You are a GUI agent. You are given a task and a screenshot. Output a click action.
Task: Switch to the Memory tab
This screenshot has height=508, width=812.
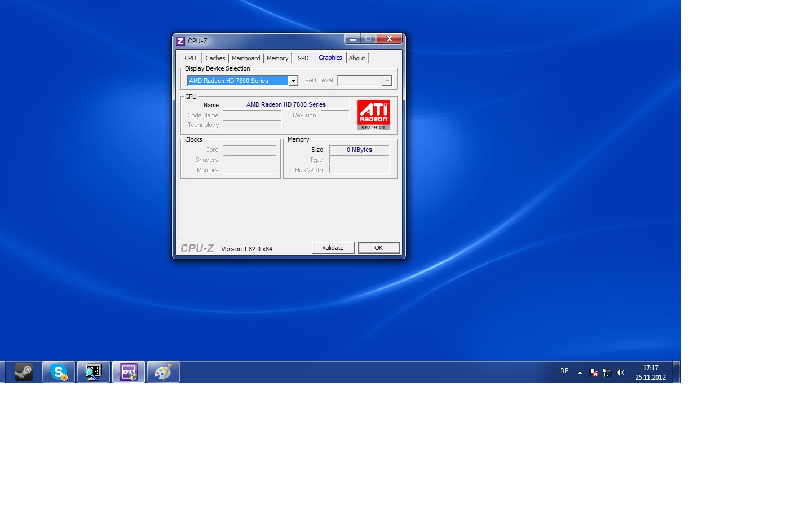point(277,58)
